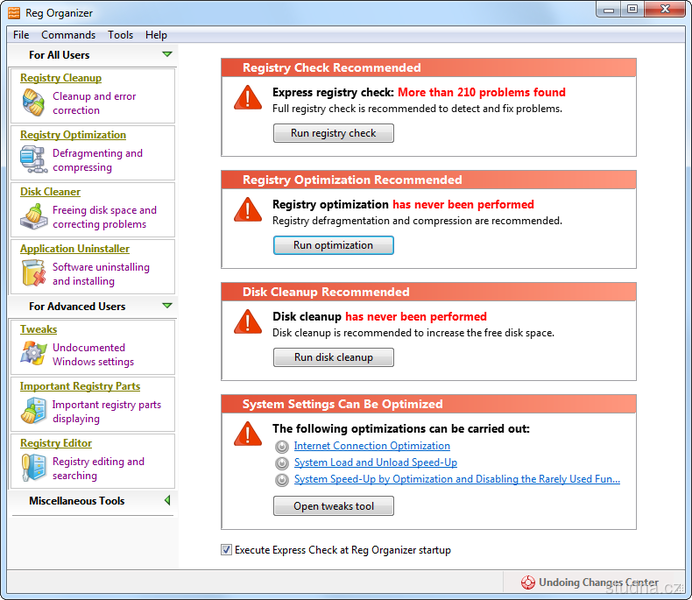Screen dimensions: 692x600
Task: Click bullet icon beside System Load and Unload Speed-Up
Action: pos(282,463)
